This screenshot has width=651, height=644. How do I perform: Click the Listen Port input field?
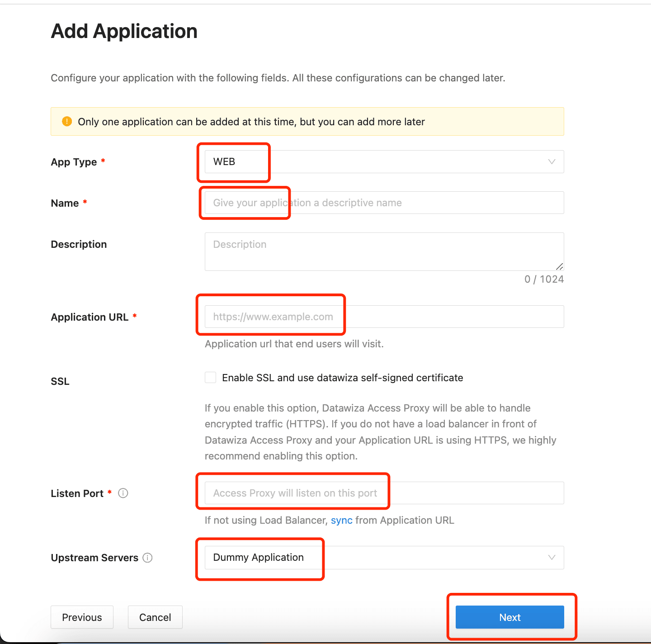point(384,493)
